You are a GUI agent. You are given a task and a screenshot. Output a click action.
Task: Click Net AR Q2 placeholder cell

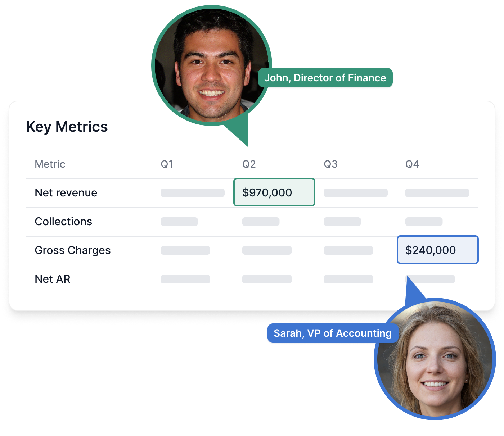pyautogui.click(x=267, y=279)
